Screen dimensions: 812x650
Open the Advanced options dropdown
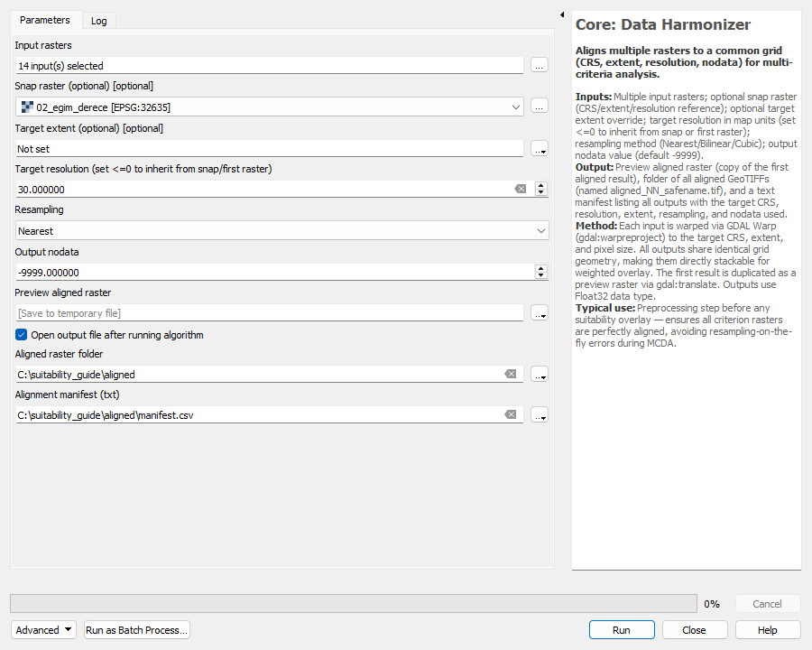[43, 630]
